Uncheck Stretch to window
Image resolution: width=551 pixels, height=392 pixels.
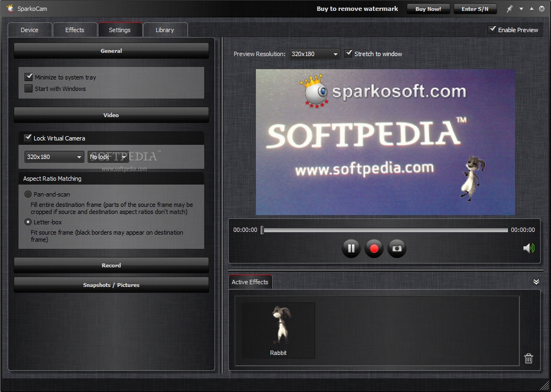[x=348, y=53]
